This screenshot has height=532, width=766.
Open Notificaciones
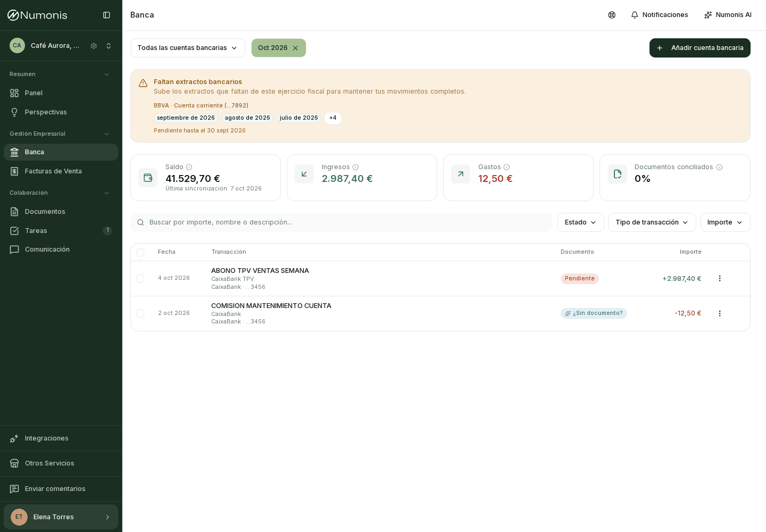click(x=660, y=15)
